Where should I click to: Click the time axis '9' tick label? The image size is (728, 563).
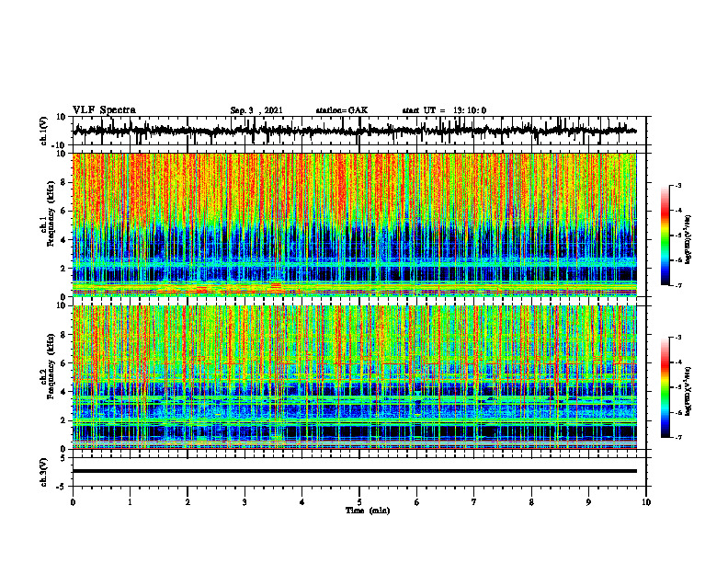(588, 502)
